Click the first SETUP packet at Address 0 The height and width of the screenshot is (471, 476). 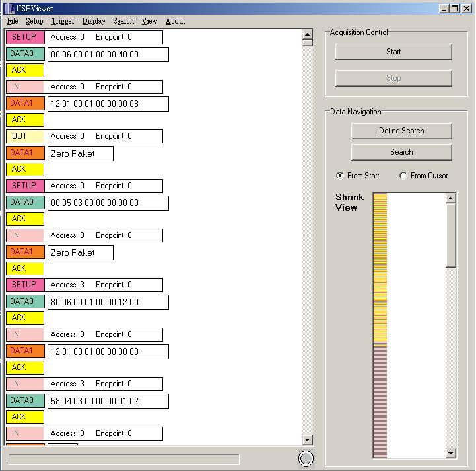[x=85, y=37]
